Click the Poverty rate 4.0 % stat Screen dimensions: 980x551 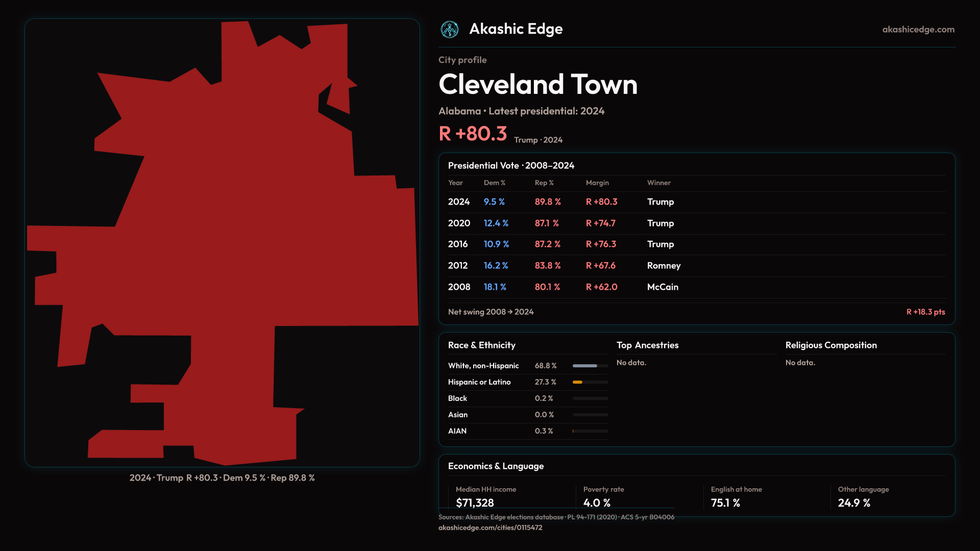pos(597,503)
